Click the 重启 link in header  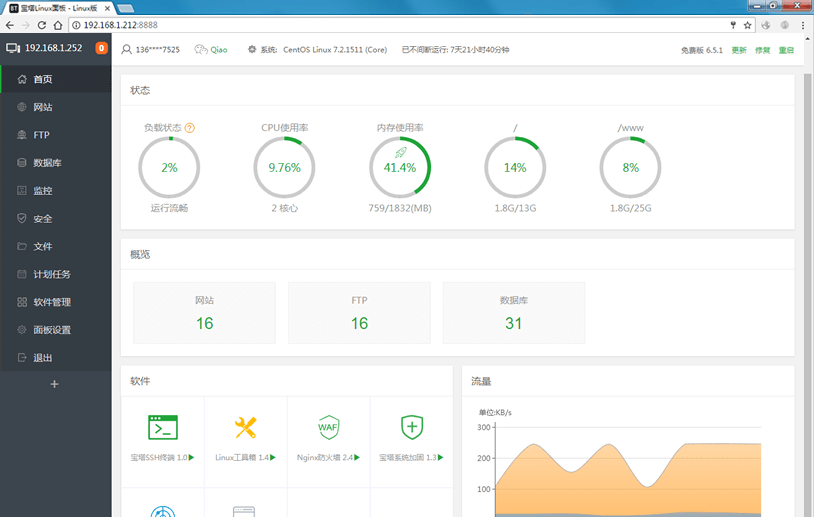point(786,50)
